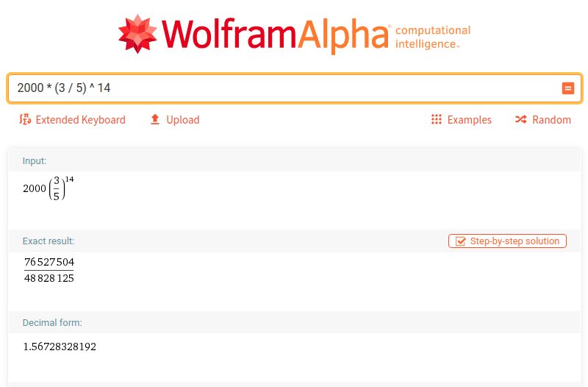Image resolution: width=588 pixels, height=387 pixels.
Task: Click the 'Exact result:' pod heading
Action: [x=49, y=241]
